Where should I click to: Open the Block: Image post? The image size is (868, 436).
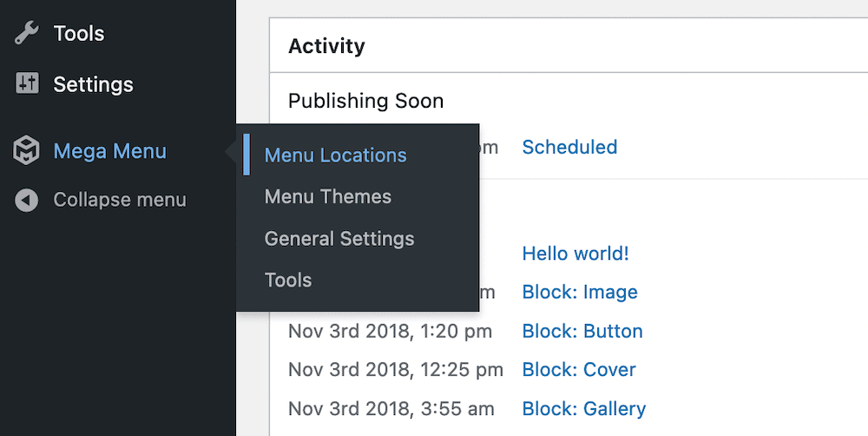(579, 293)
